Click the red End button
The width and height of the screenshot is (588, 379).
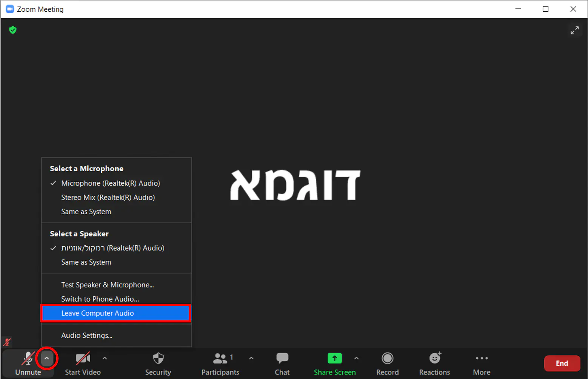click(562, 363)
